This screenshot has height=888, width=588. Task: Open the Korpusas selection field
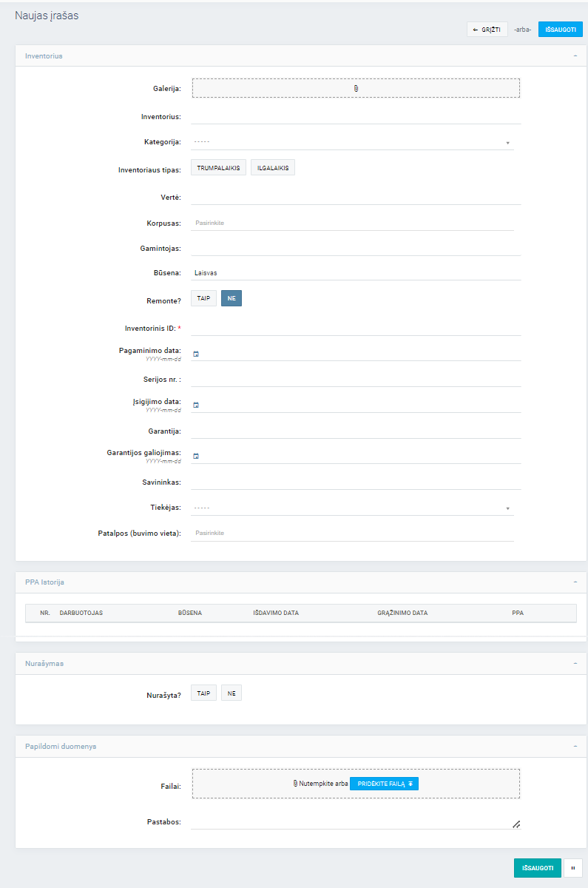click(352, 222)
